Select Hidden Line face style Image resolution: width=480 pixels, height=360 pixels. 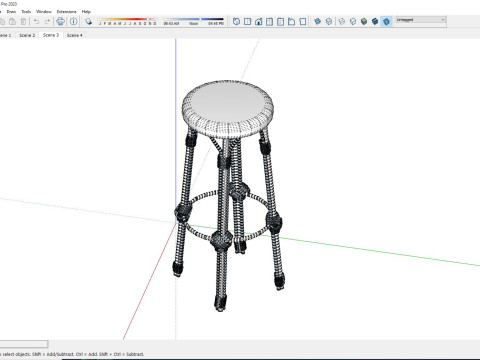coord(353,22)
